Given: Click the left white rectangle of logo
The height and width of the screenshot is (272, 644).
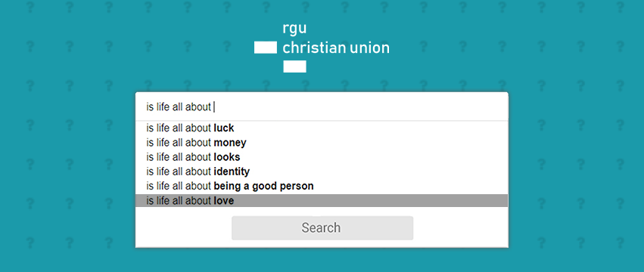Looking at the screenshot, I should (266, 48).
